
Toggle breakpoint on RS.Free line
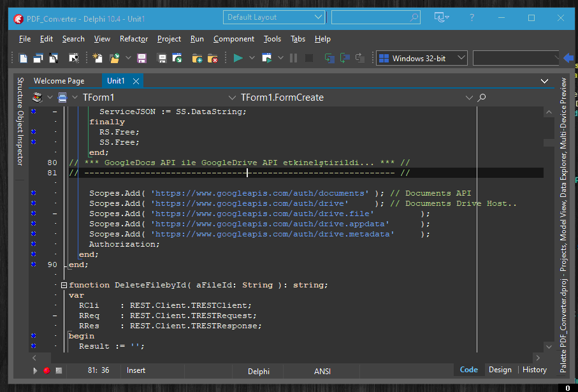click(34, 132)
